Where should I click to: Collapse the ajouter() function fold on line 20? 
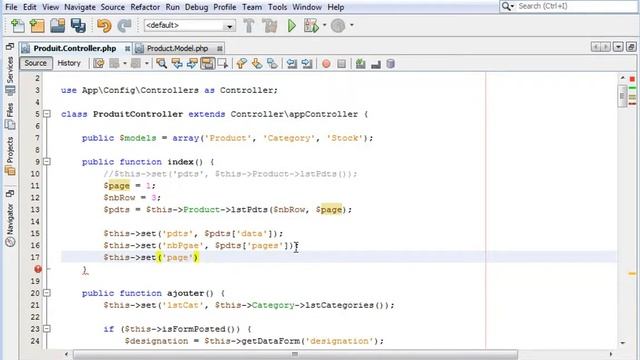(47, 293)
